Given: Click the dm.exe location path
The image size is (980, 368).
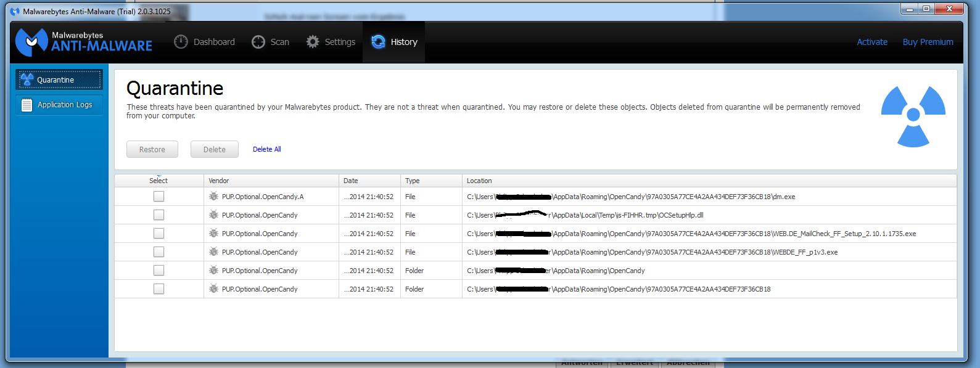Looking at the screenshot, I should [x=631, y=197].
